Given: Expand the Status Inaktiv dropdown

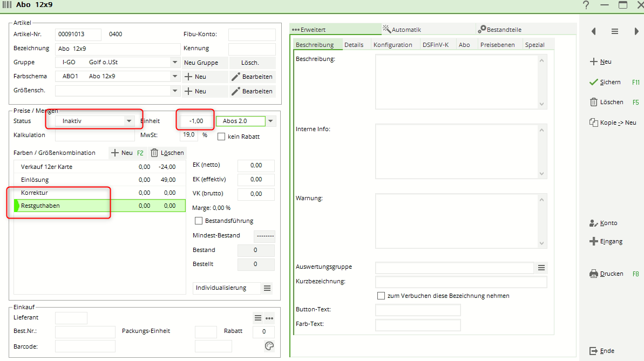Looking at the screenshot, I should [x=128, y=121].
